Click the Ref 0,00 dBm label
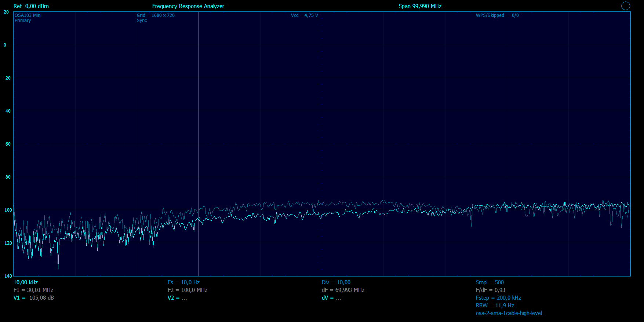Screen dimensions: 644x322 coord(31,6)
